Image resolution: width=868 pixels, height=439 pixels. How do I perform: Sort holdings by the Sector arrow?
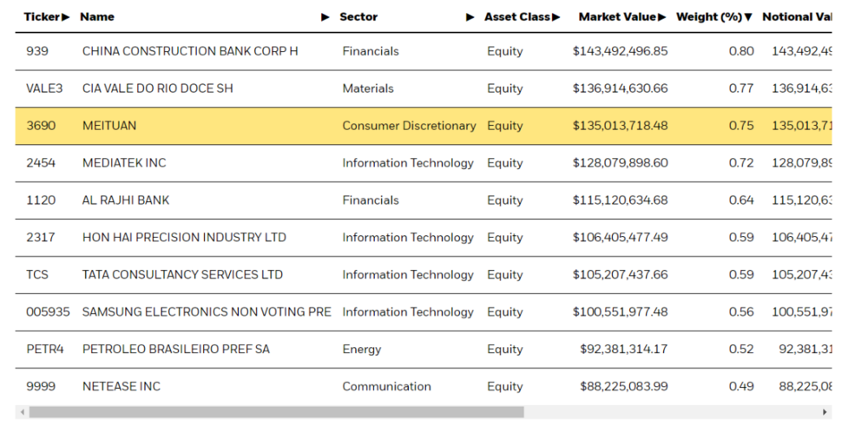[470, 17]
